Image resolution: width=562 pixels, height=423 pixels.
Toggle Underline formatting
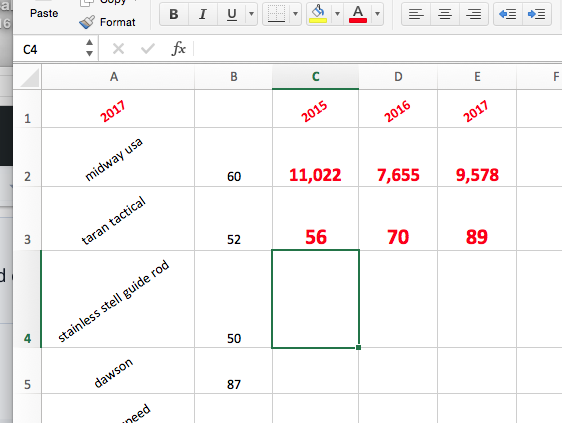click(x=232, y=14)
